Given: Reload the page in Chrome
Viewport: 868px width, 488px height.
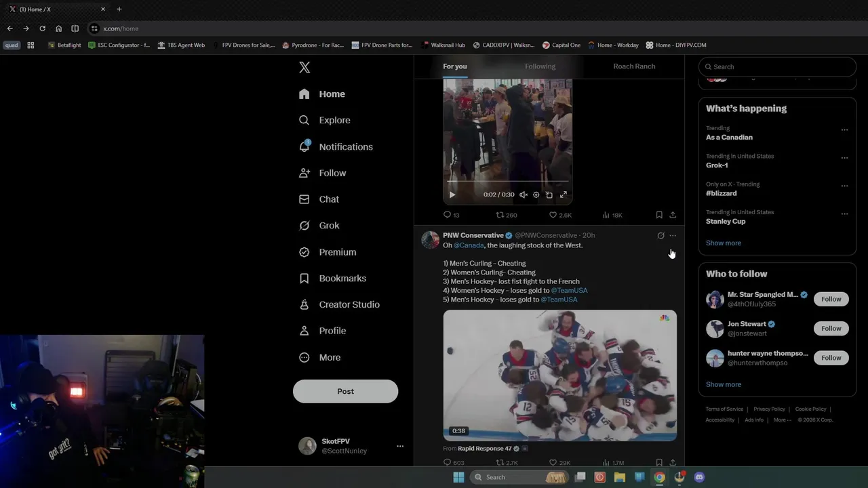Looking at the screenshot, I should (42, 28).
